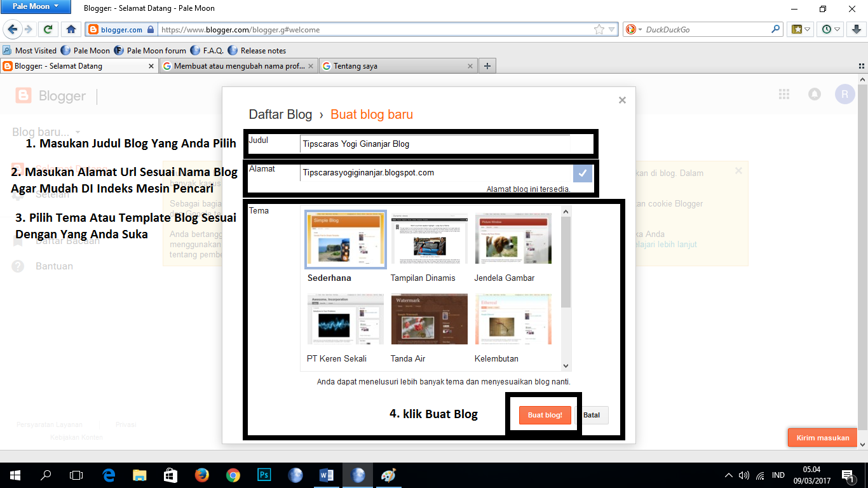Open the bookmarks menu toolbar icon
The width and height of the screenshot is (868, 488).
coord(799,29)
